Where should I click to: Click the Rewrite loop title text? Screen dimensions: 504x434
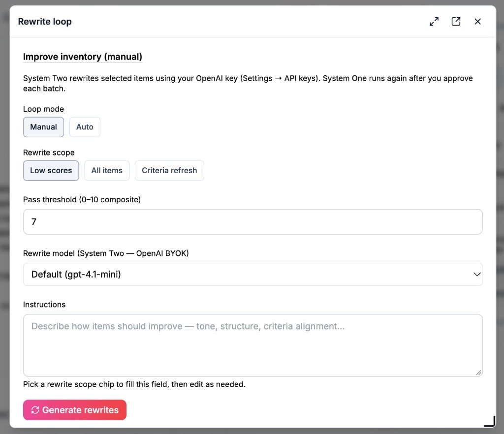pos(45,22)
